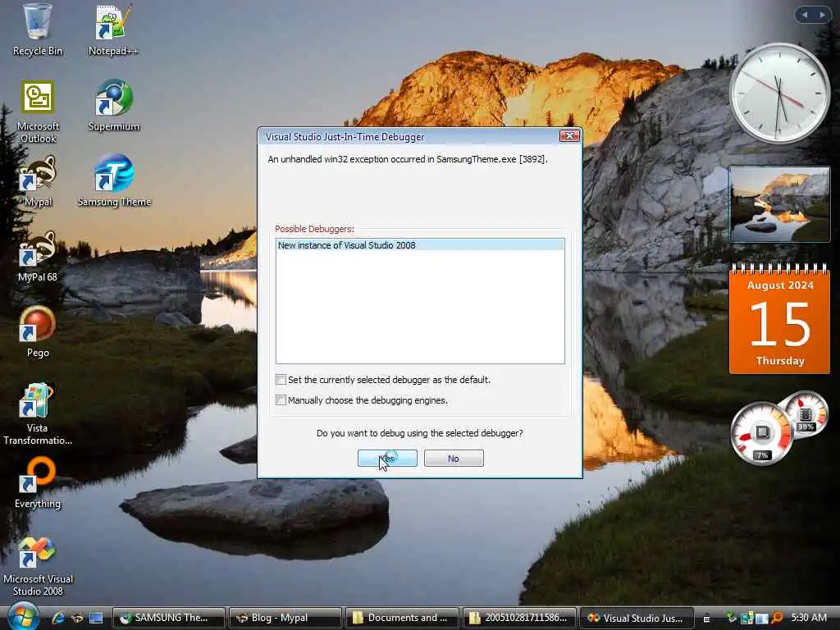
Task: Select 'New instance of Visual Studio 2008' debugger
Action: (420, 245)
